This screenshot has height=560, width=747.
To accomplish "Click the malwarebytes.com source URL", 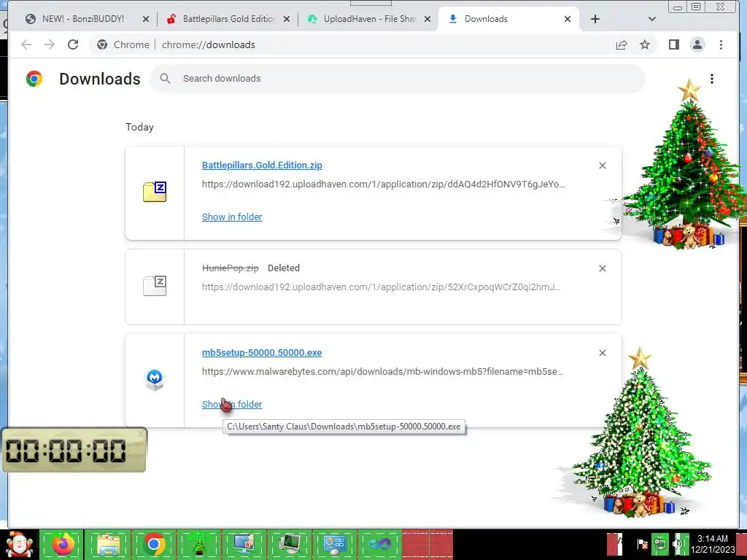I will click(382, 372).
